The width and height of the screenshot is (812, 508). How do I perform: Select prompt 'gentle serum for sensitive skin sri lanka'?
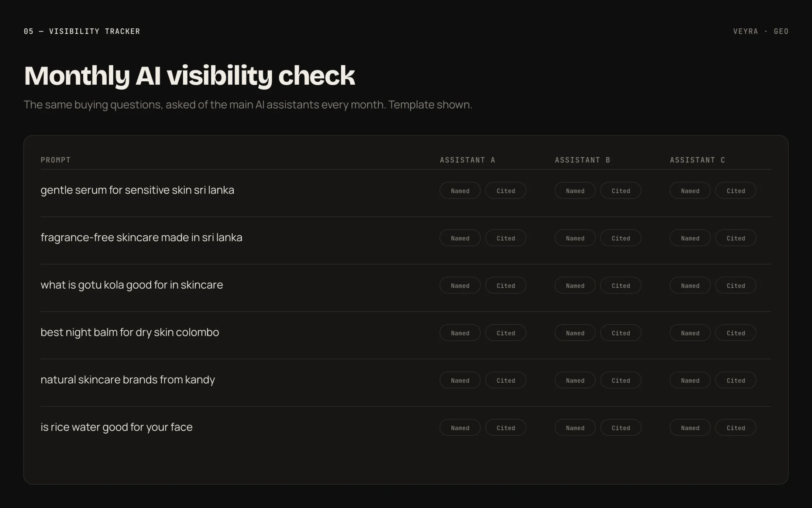[x=137, y=190]
